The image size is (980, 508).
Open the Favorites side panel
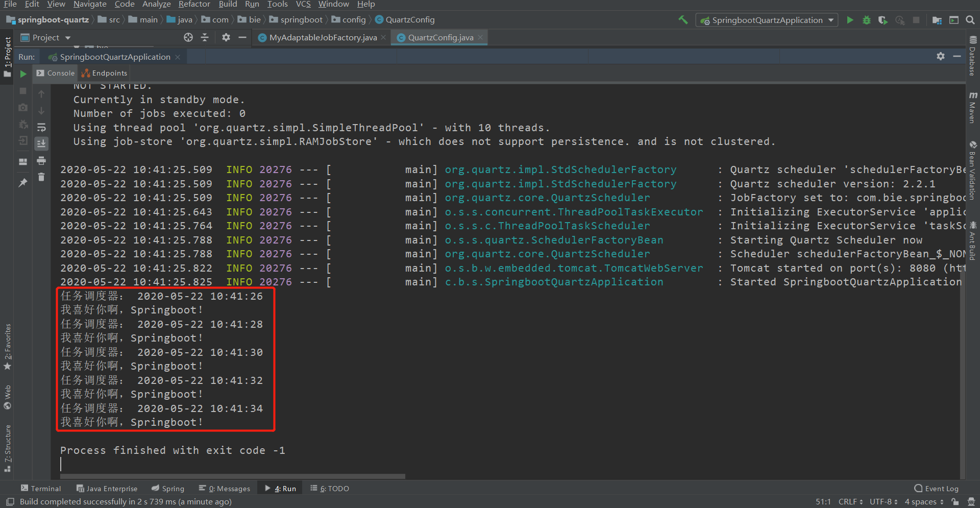(x=8, y=347)
